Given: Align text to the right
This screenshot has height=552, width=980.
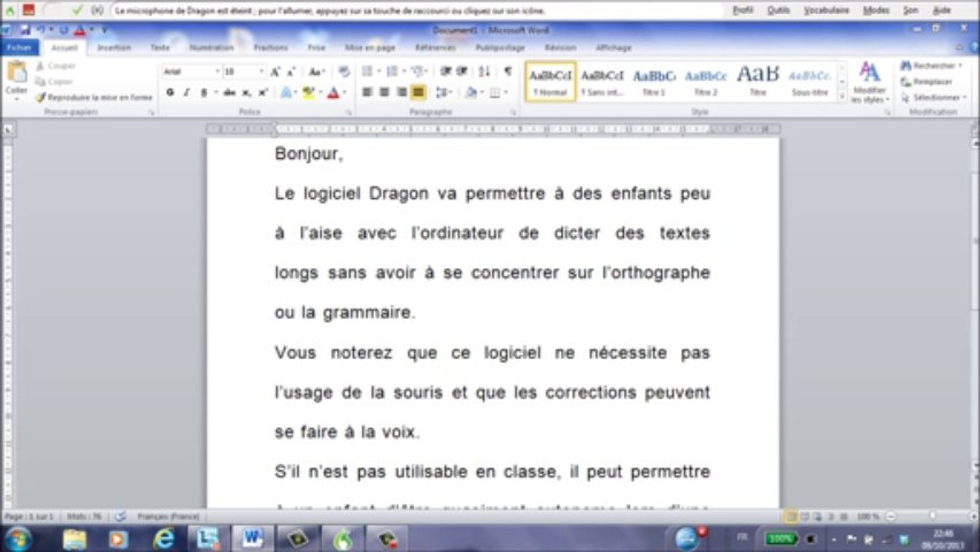Looking at the screenshot, I should click(401, 93).
